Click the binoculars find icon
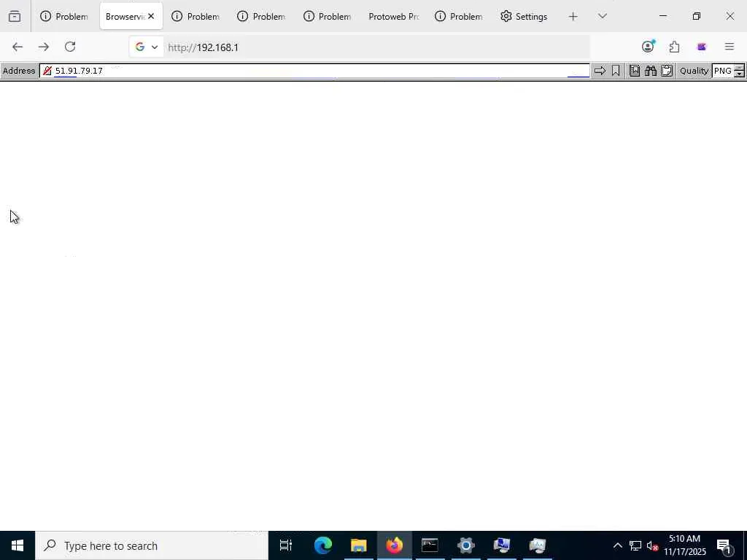The image size is (747, 560). tap(650, 71)
